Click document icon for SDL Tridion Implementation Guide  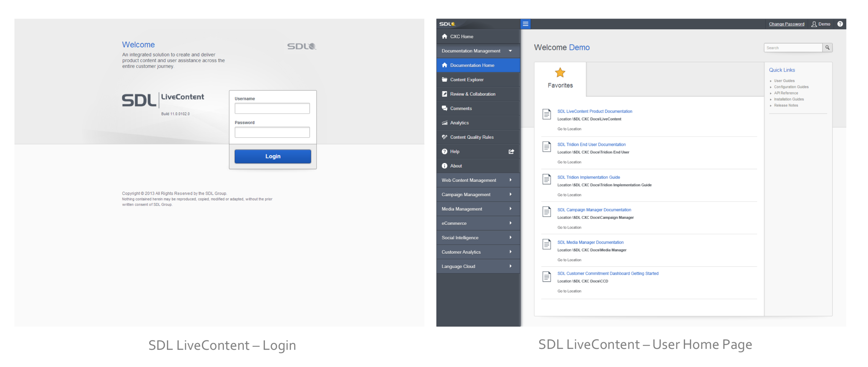pyautogui.click(x=546, y=179)
